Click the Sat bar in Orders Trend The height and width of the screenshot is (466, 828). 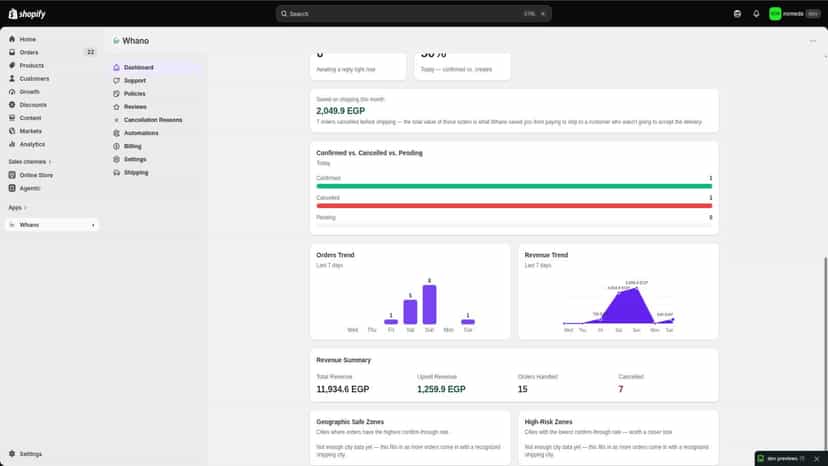[x=410, y=312]
